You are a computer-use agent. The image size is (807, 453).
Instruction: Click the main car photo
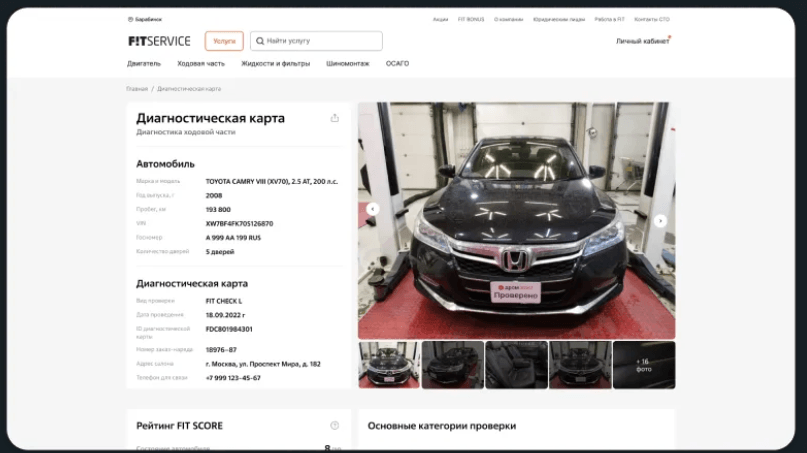pos(516,220)
